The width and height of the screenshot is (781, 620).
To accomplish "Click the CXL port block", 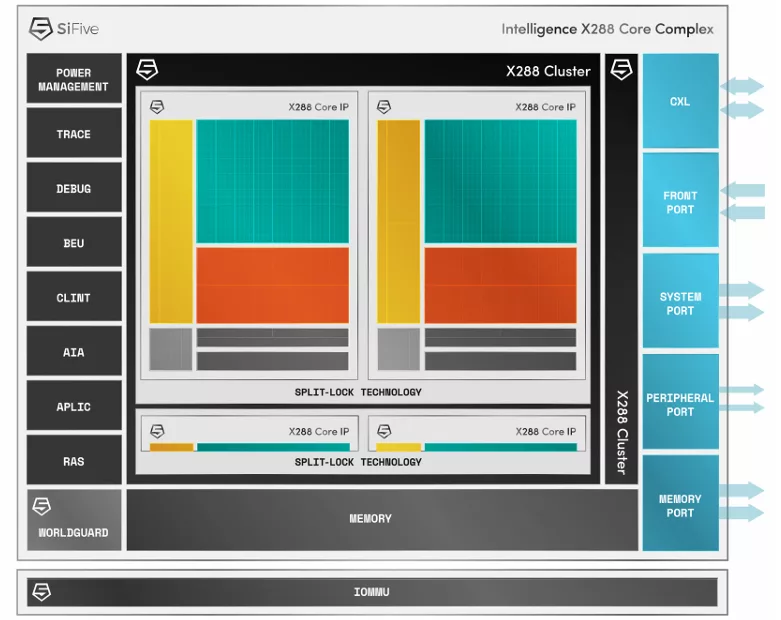I will coord(680,101).
